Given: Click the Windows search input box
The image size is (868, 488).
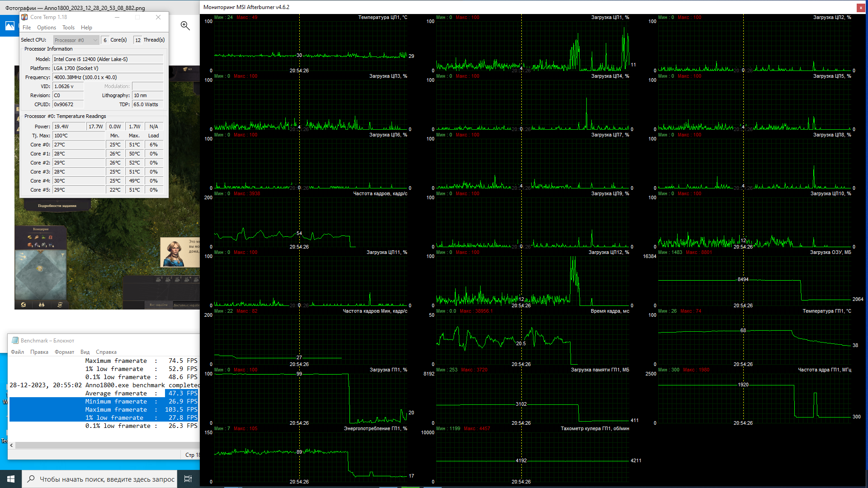Looking at the screenshot, I should point(107,479).
